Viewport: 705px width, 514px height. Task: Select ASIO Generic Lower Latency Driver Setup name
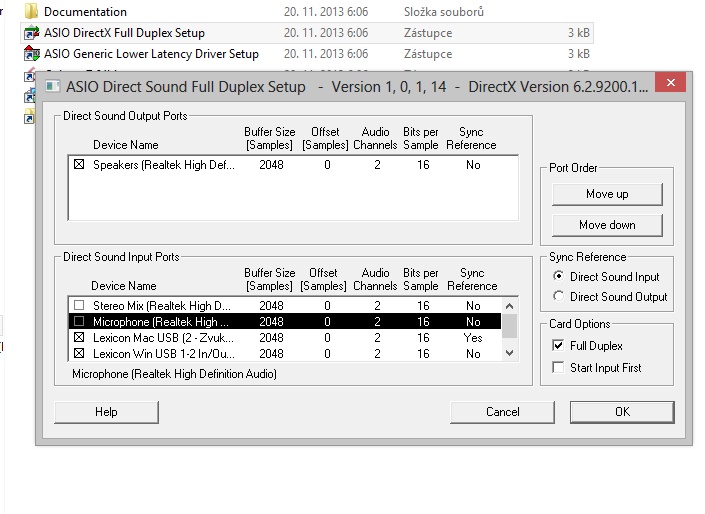tap(151, 54)
